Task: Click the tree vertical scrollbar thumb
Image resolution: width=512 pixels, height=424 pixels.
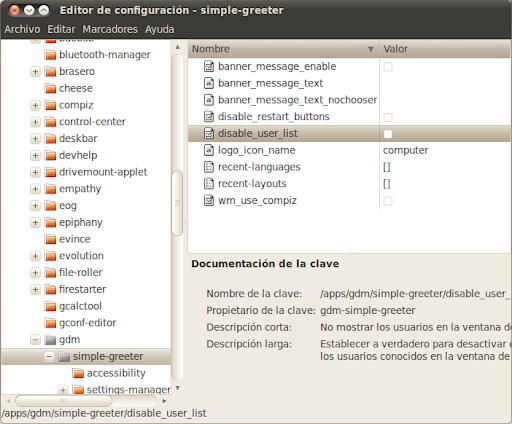Action: (x=177, y=203)
